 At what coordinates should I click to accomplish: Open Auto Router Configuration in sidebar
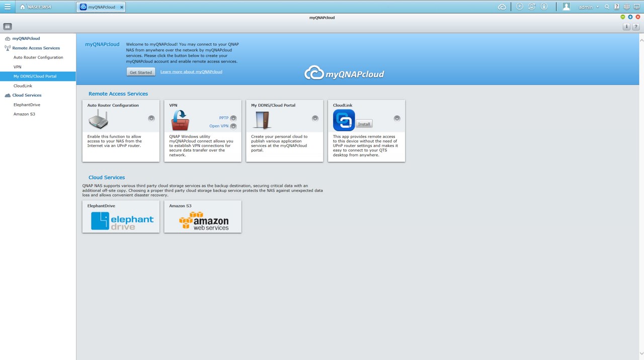38,57
